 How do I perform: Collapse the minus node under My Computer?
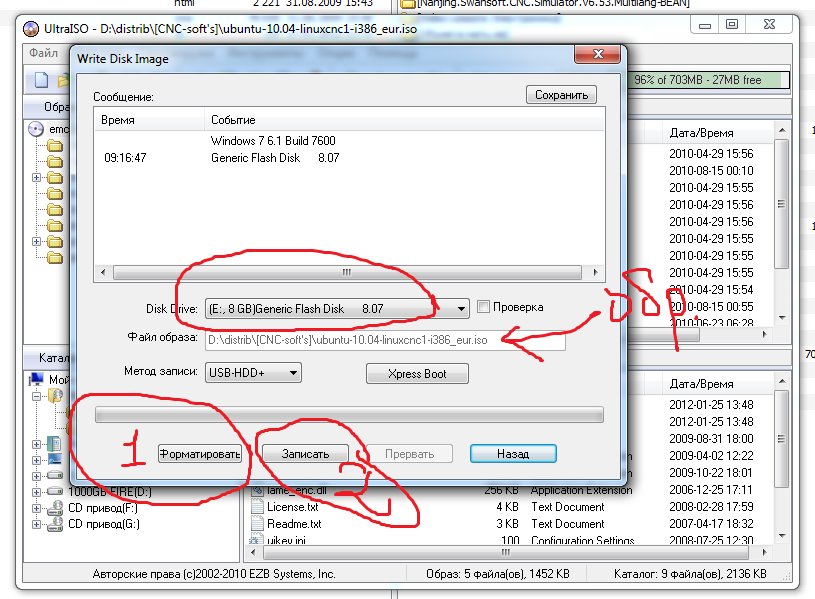(36, 396)
